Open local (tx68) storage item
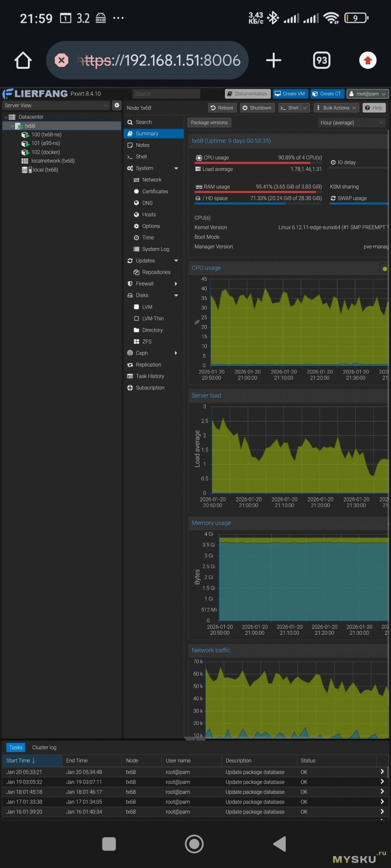The image size is (391, 868). (45, 170)
